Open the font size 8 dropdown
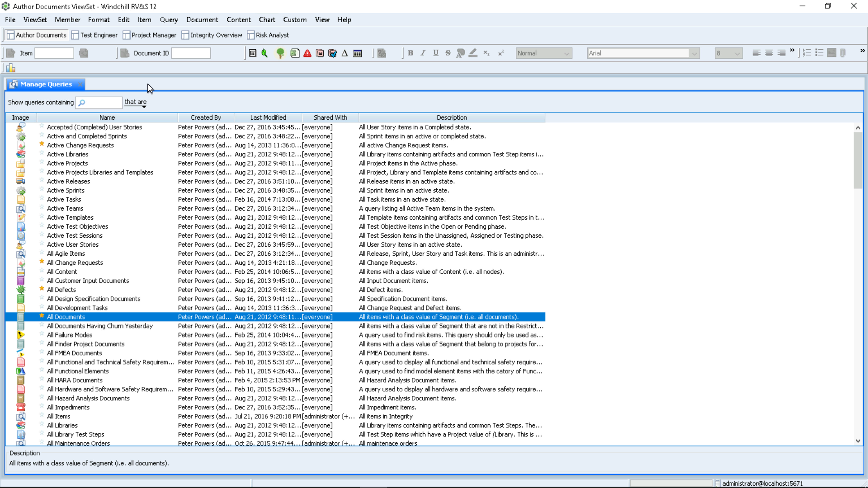 (x=728, y=53)
